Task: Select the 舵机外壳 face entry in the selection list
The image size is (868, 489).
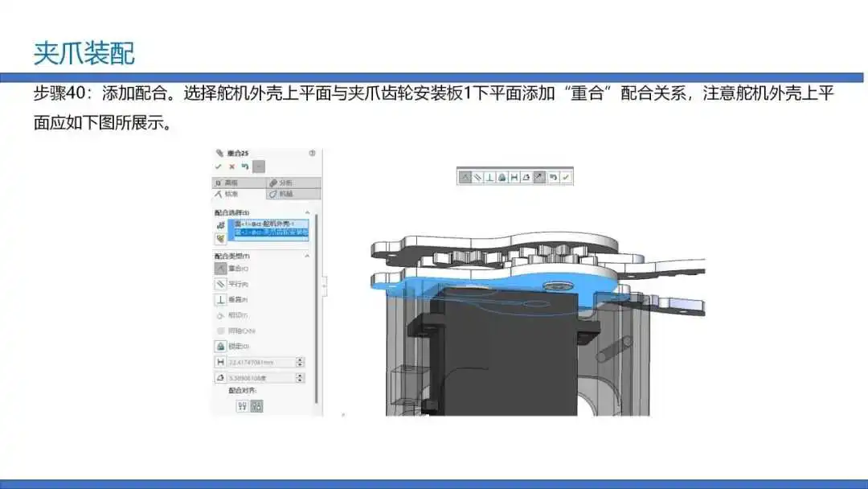Action: pyautogui.click(x=272, y=224)
